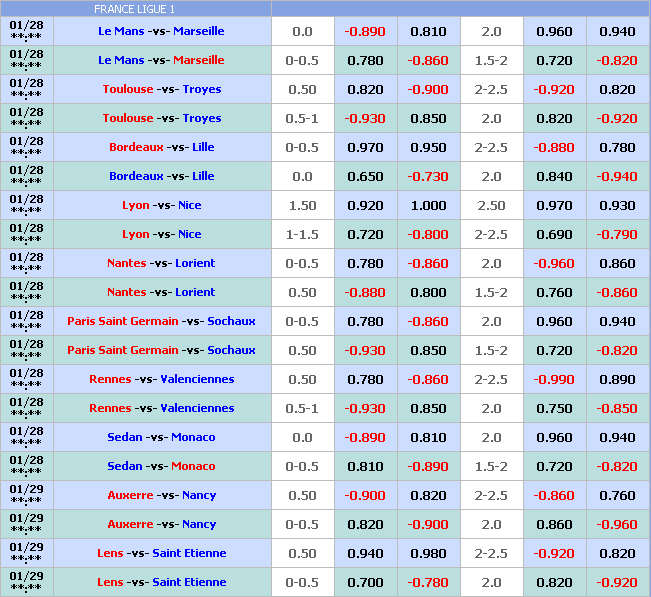
Task: Pick 0.980 odds for Lens vs Saint Etienne
Action: tap(428, 553)
